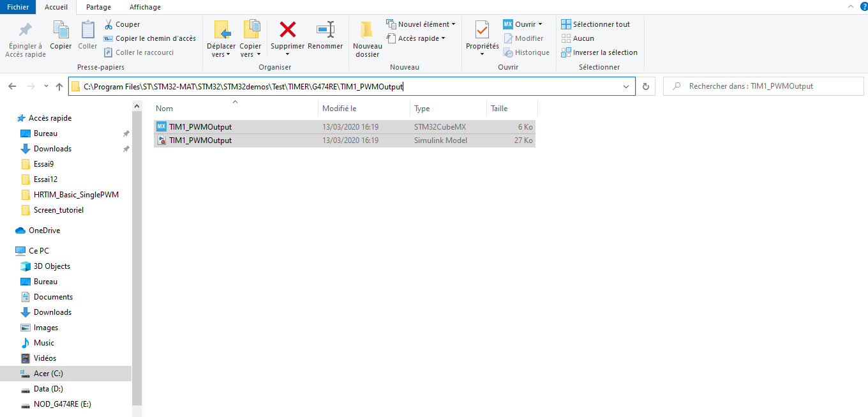Click the forward navigation arrow

[31, 86]
